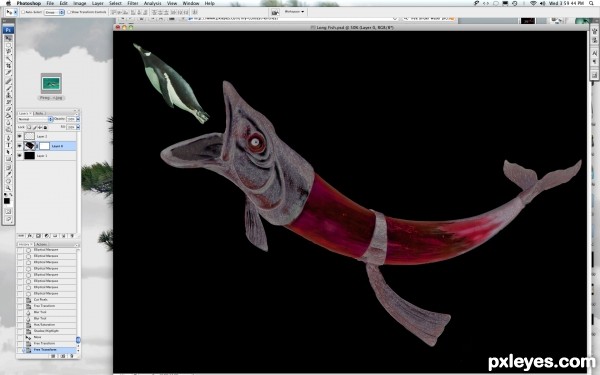Click the swap colors arrow icon
Screen dimensions: 600x375
pyautogui.click(x=11, y=194)
